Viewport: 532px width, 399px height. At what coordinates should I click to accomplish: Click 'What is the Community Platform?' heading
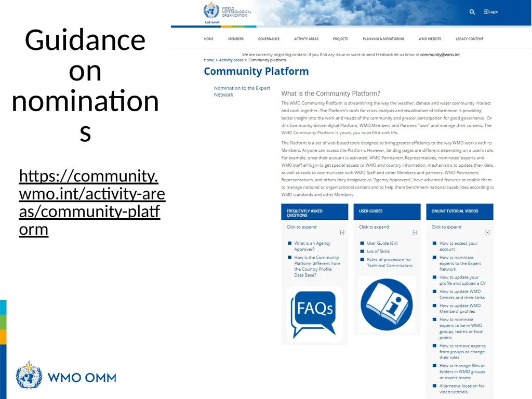click(x=331, y=94)
